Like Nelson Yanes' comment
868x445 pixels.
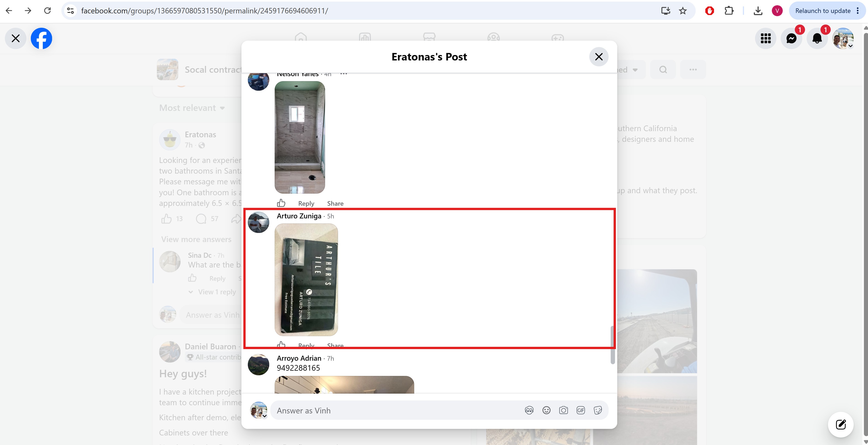coord(281,203)
